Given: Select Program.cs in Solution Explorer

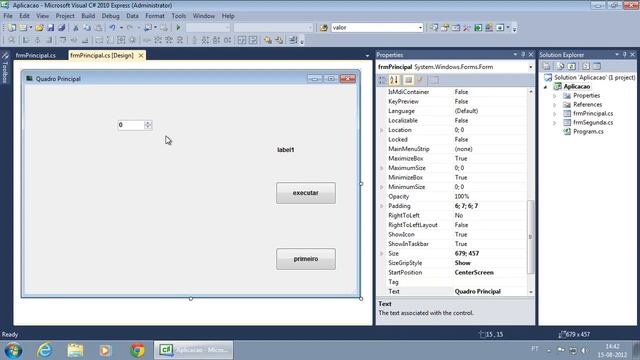Looking at the screenshot, I should click(x=588, y=132).
